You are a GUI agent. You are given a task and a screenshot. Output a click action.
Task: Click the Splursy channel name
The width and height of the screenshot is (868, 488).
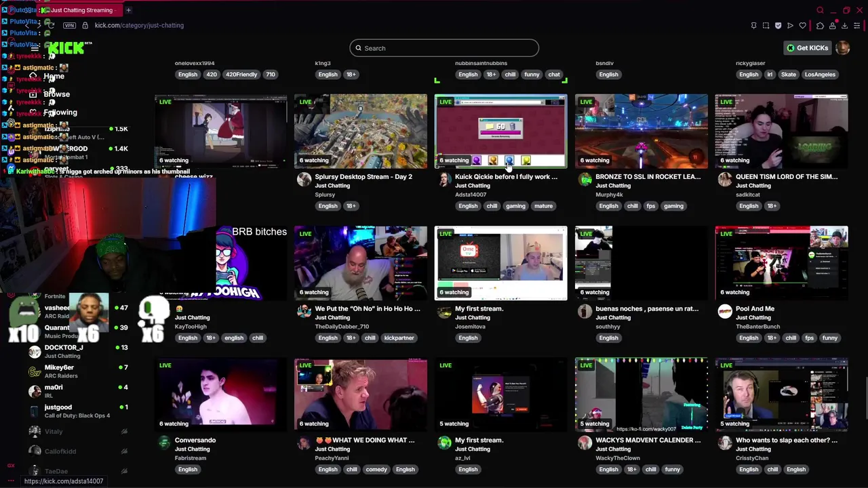point(325,195)
